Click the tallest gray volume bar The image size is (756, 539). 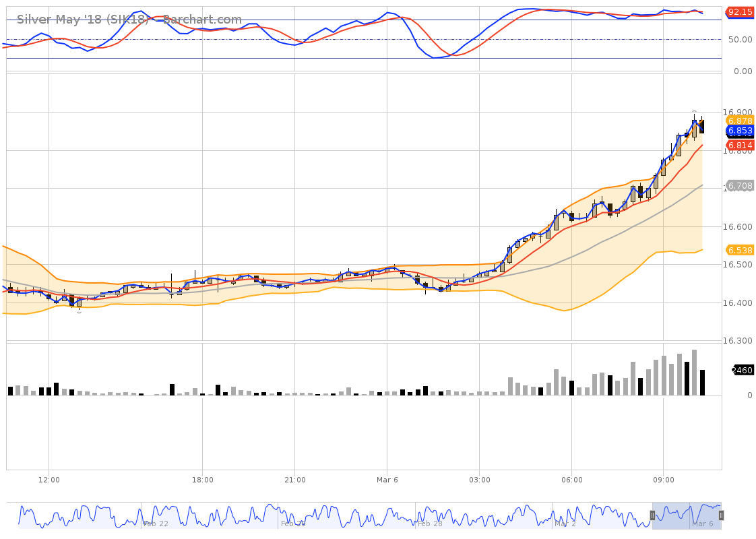pos(694,373)
